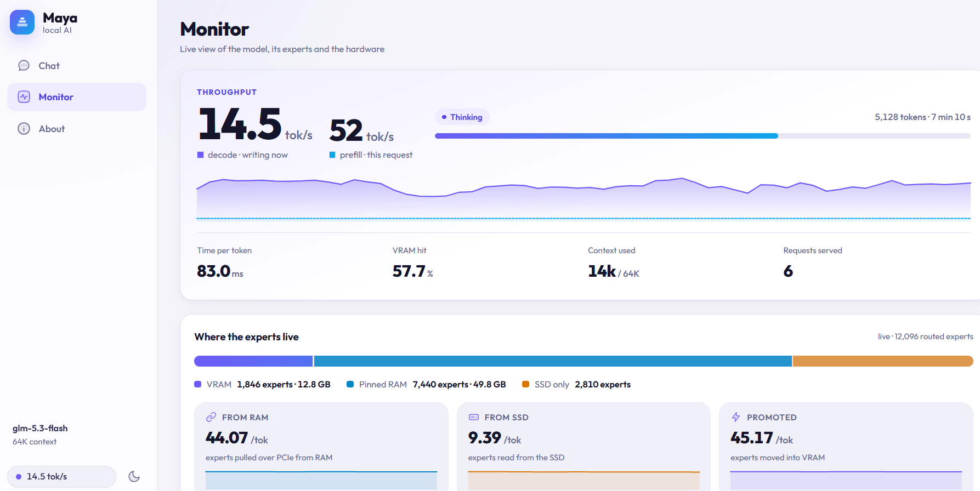Click the 45.17 /tok PROMOTED value
Screen dimensions: 980x491
click(762, 438)
